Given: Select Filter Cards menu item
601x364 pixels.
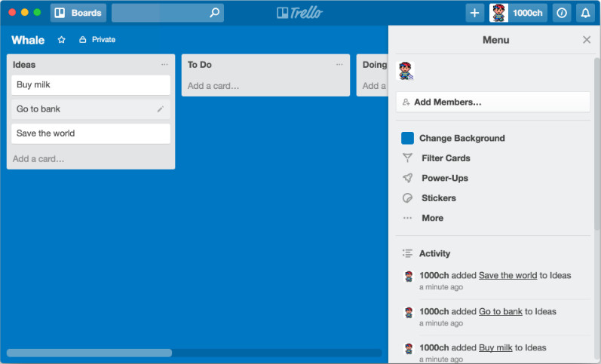Looking at the screenshot, I should pos(446,158).
